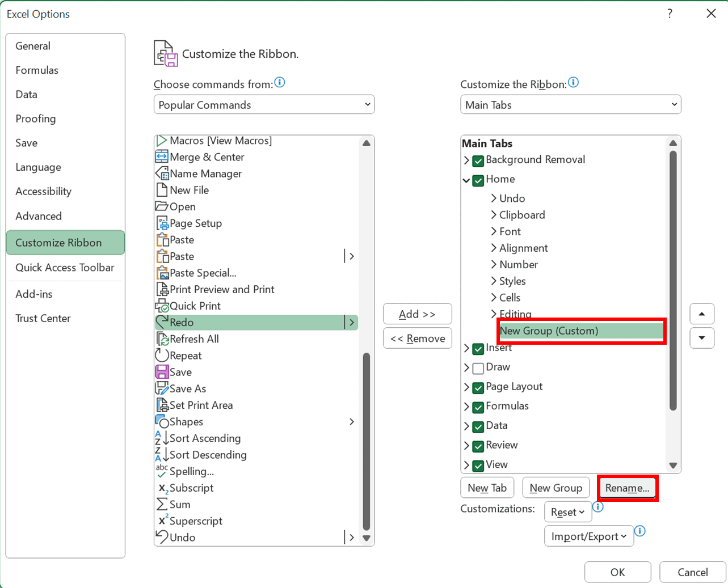
Task: Collapse the Home tab tree node
Action: 466,180
